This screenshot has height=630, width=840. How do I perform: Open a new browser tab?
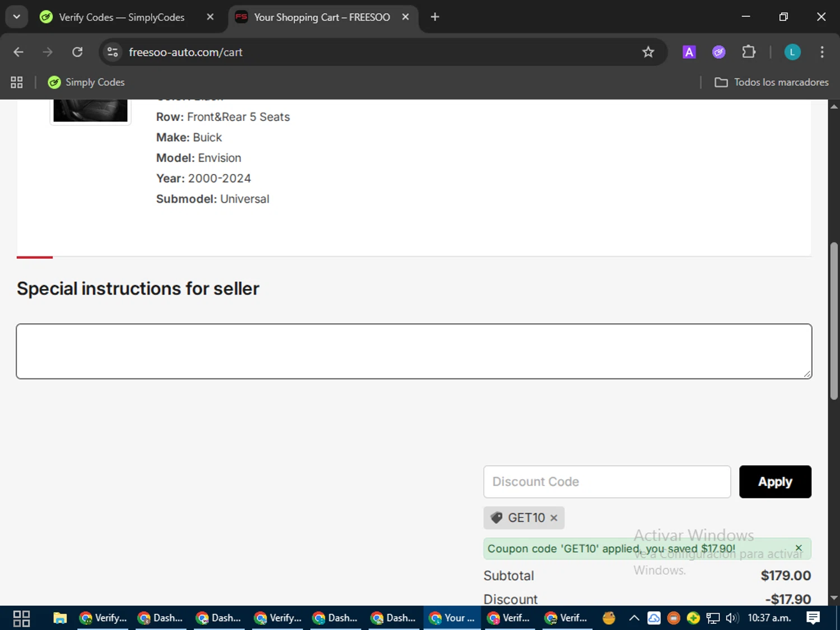(435, 17)
